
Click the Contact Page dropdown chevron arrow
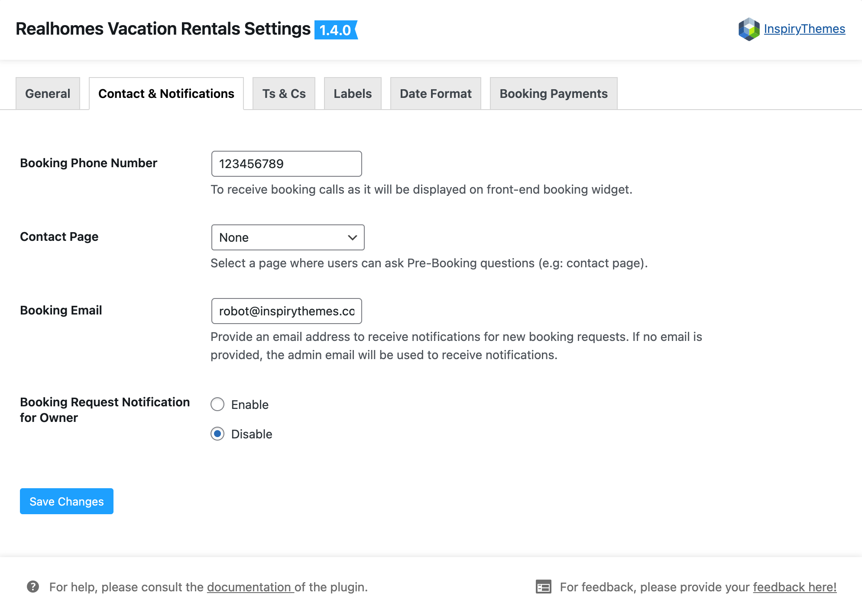tap(352, 237)
